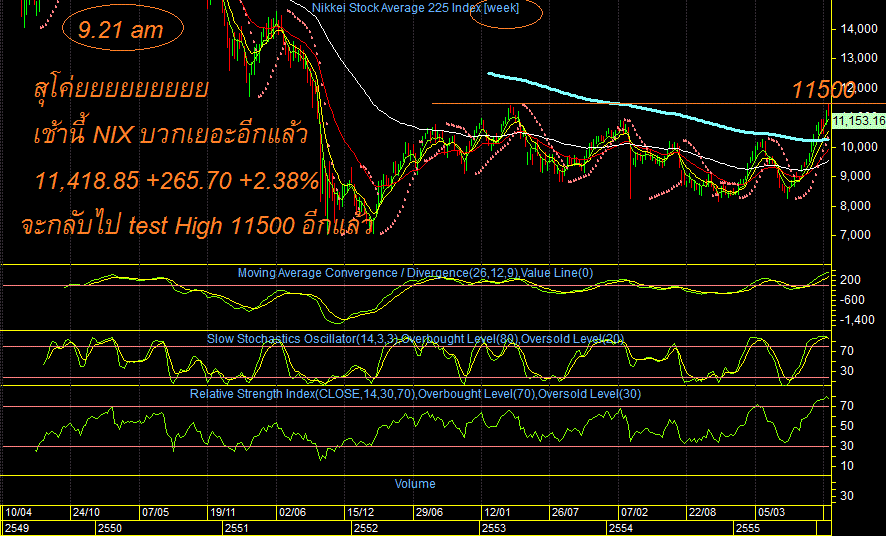Select year 2552 on the year axis
This screenshot has width=886, height=536.
pos(366,528)
